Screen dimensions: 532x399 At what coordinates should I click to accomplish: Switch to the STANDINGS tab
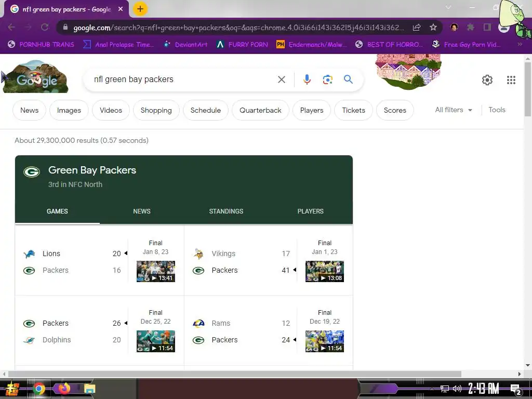pyautogui.click(x=226, y=211)
